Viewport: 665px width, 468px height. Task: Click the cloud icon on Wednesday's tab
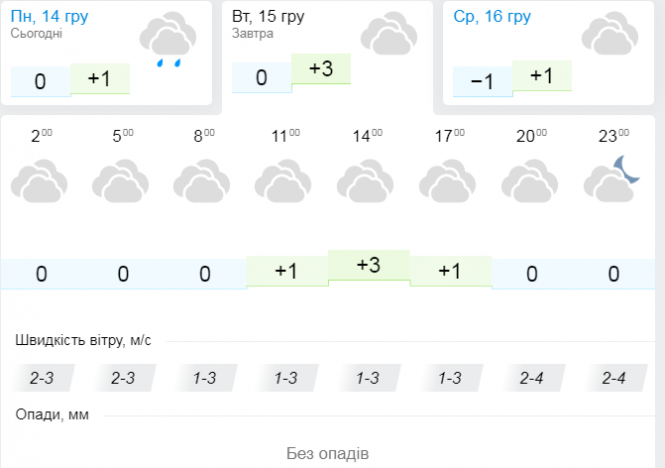(610, 36)
